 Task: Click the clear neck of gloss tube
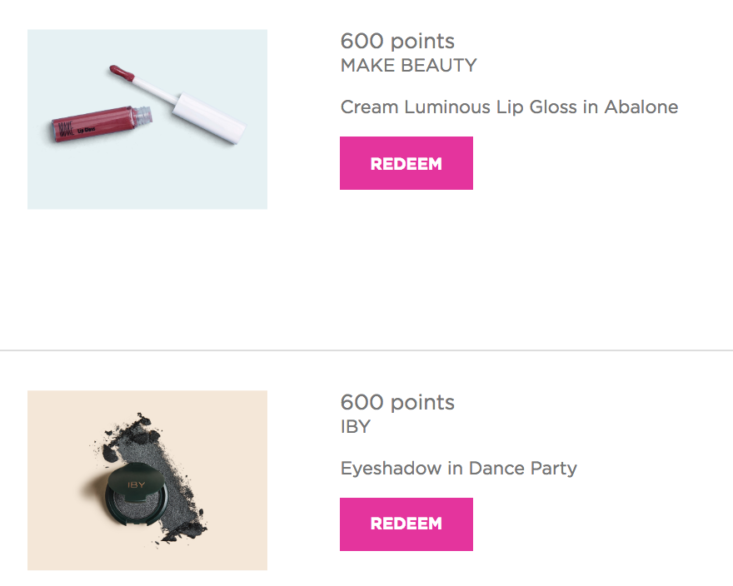143,115
